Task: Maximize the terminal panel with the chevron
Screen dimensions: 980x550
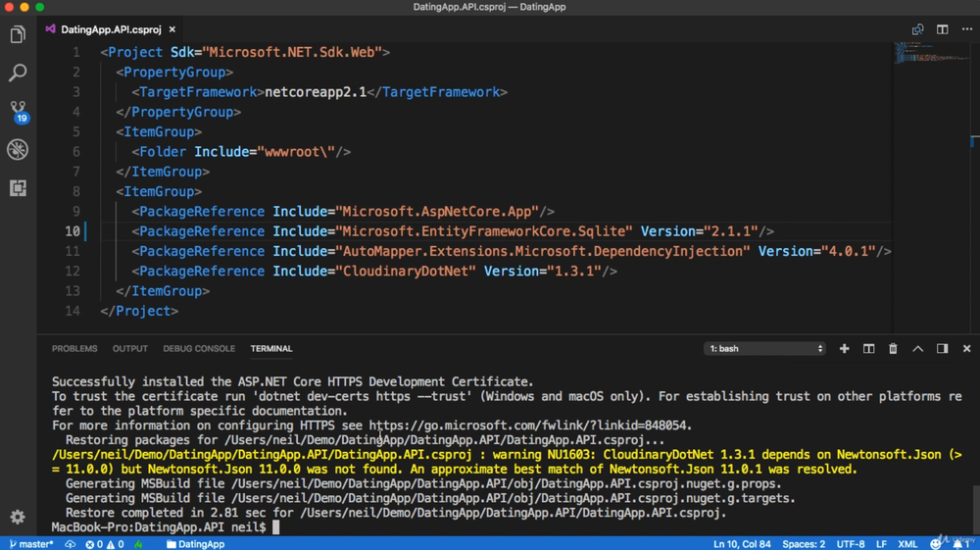Action: (917, 349)
